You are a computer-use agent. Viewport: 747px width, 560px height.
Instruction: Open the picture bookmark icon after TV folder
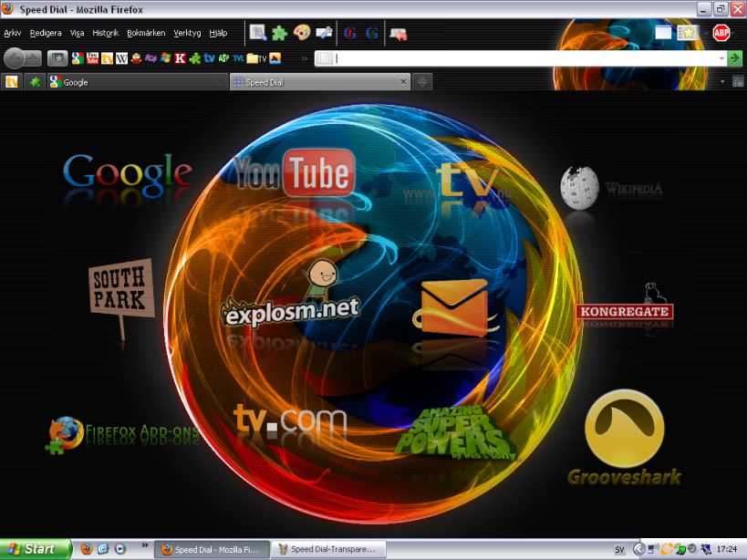click(275, 58)
